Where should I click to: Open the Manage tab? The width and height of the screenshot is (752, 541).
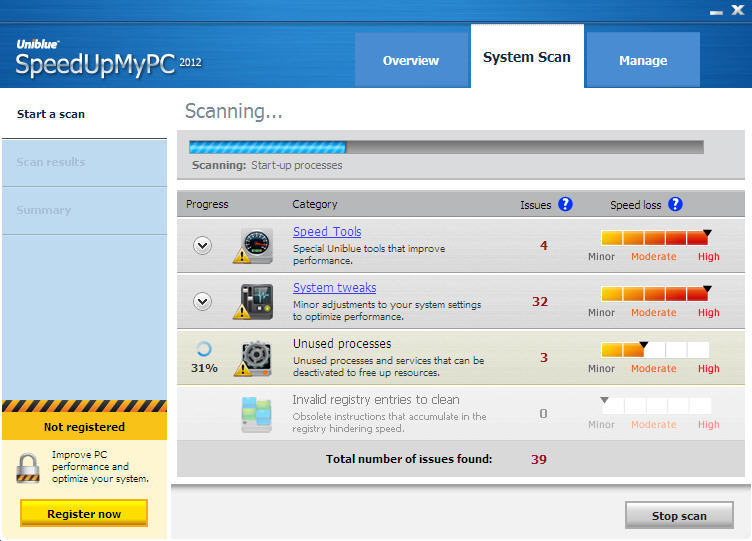pos(643,60)
